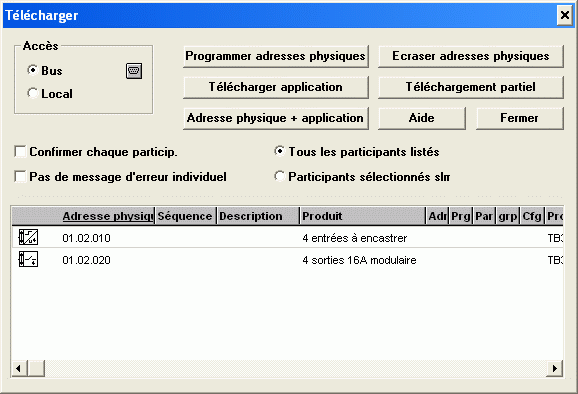This screenshot has width=578, height=394.
Task: Select the Bus access radio button
Action: [x=32, y=70]
